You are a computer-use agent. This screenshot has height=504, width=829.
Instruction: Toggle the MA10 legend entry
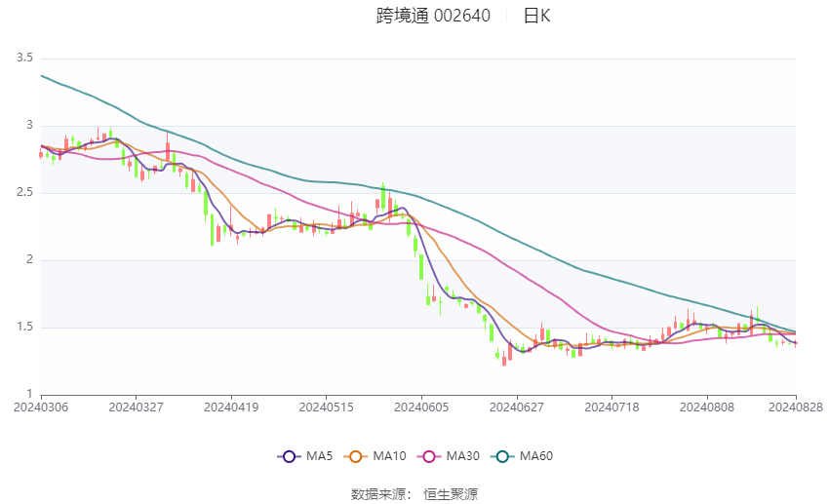375,456
